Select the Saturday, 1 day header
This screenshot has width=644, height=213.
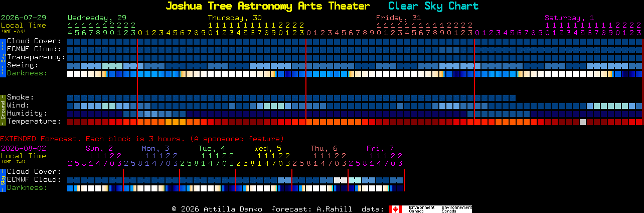click(570, 18)
